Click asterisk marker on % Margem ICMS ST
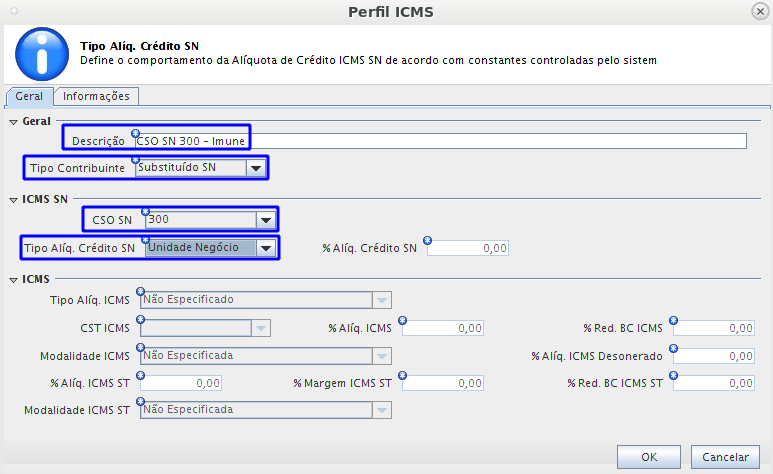The width and height of the screenshot is (773, 474). pos(403,376)
